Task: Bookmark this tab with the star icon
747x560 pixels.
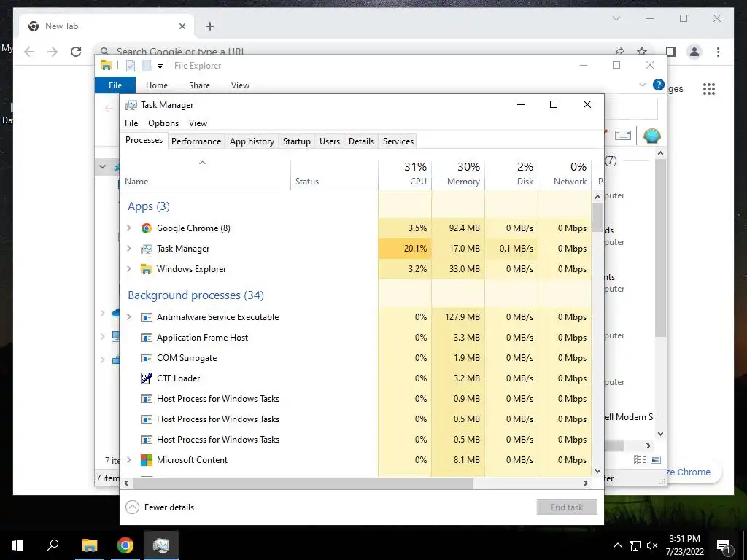Action: (642, 51)
